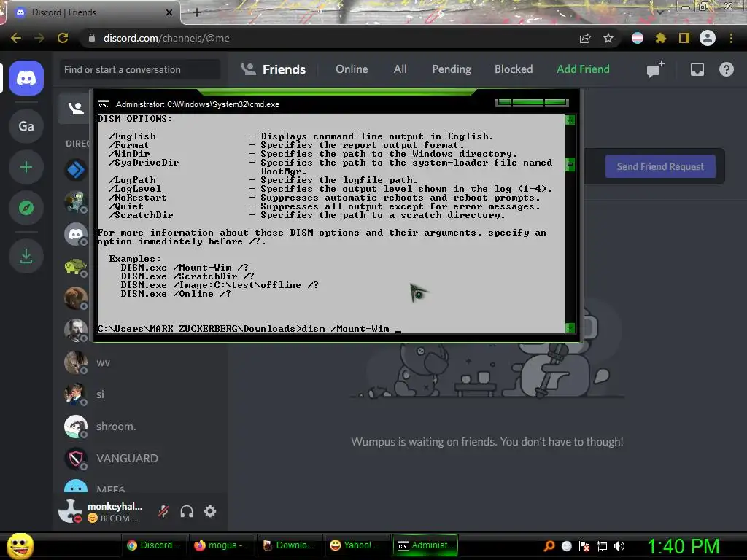Viewport: 747px width, 560px height.
Task: Go forward with Chrome's forward arrow
Action: click(x=39, y=38)
